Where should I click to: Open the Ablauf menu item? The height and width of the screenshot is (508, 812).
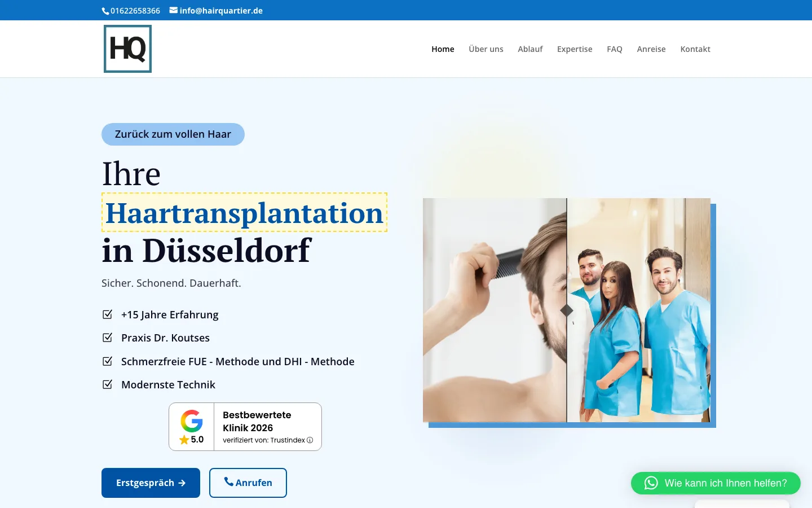(530, 49)
